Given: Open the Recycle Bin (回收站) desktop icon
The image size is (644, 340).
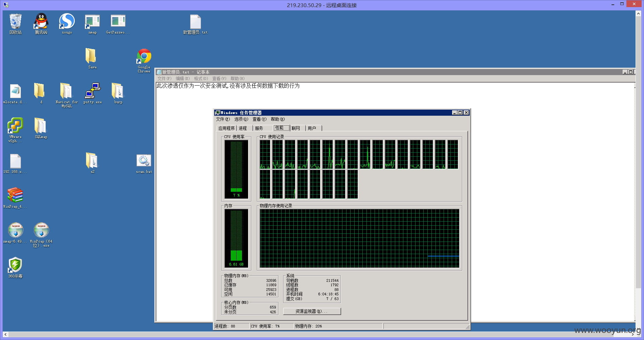Looking at the screenshot, I should click(16, 24).
